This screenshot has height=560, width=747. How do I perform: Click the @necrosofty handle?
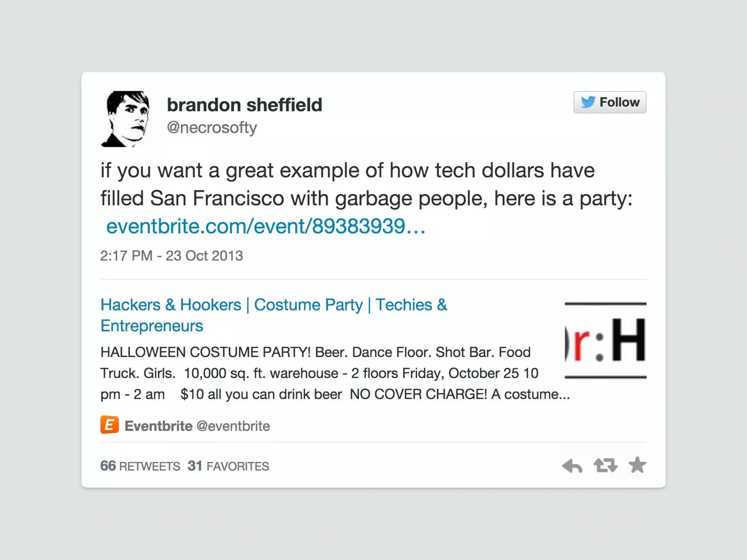[x=212, y=128]
